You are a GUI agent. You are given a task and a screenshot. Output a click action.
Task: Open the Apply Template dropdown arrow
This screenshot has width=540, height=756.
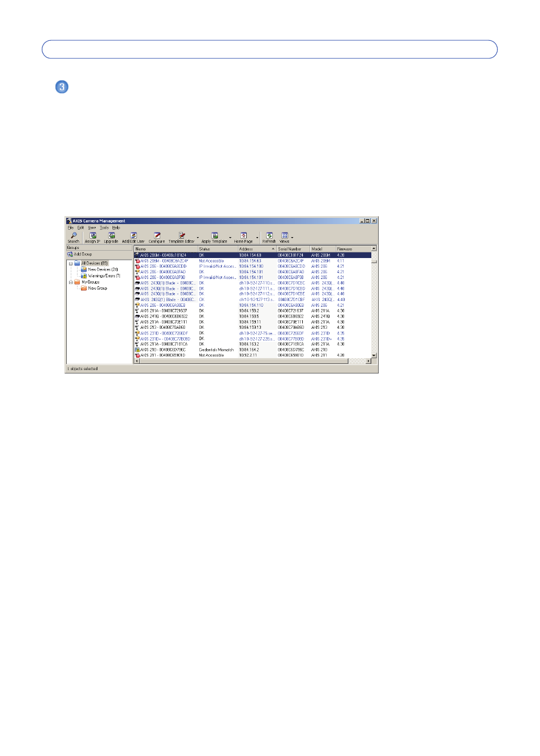pyautogui.click(x=230, y=238)
